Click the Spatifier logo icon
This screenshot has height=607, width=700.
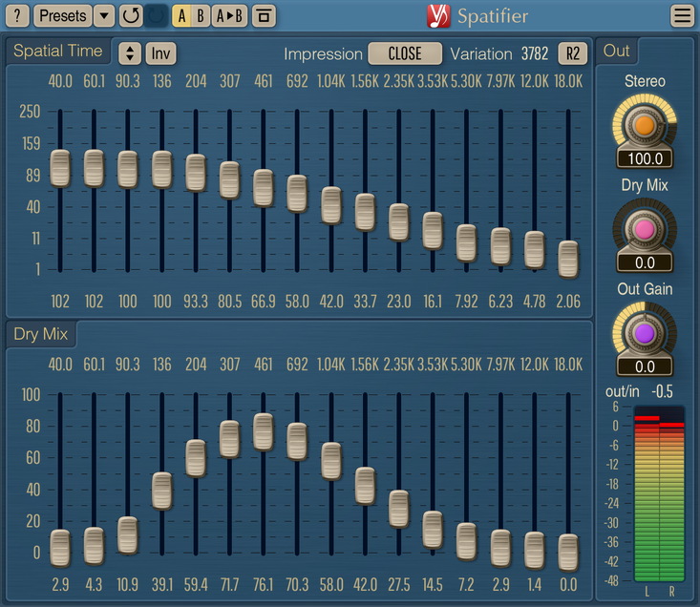(x=438, y=16)
